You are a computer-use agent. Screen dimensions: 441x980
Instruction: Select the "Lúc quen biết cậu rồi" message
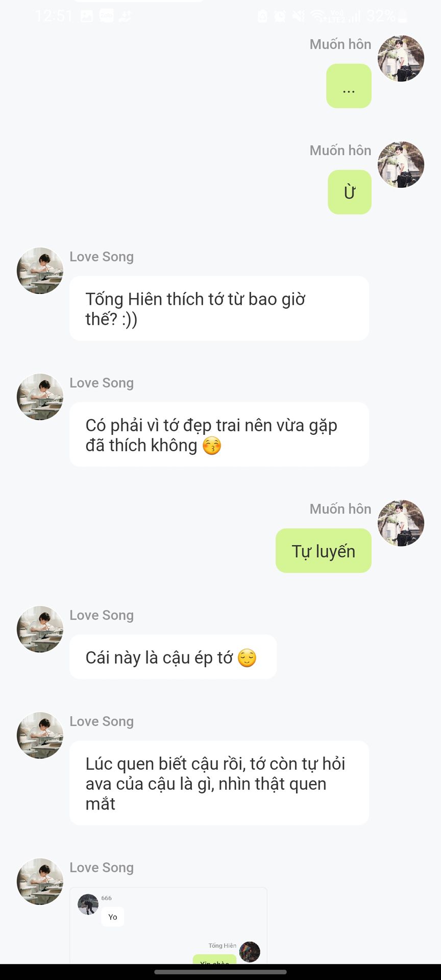(219, 783)
